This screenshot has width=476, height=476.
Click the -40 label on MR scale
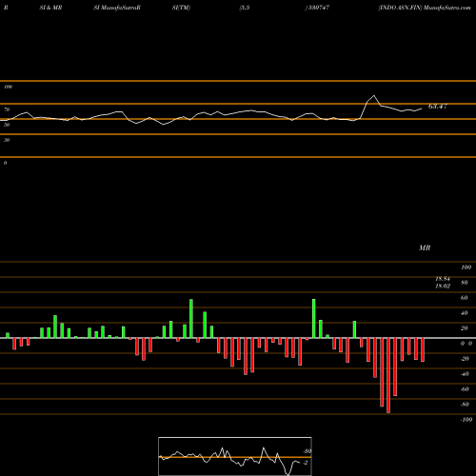click(465, 374)
